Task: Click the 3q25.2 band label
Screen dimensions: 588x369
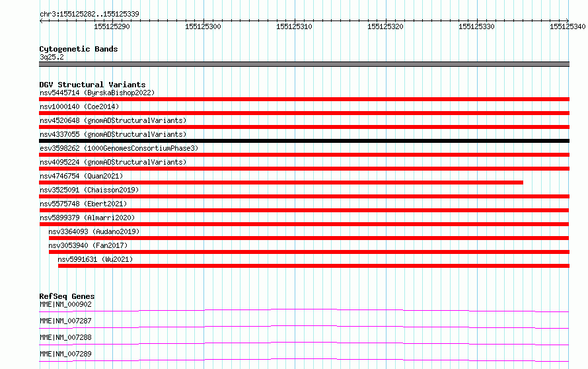Action: [x=52, y=57]
